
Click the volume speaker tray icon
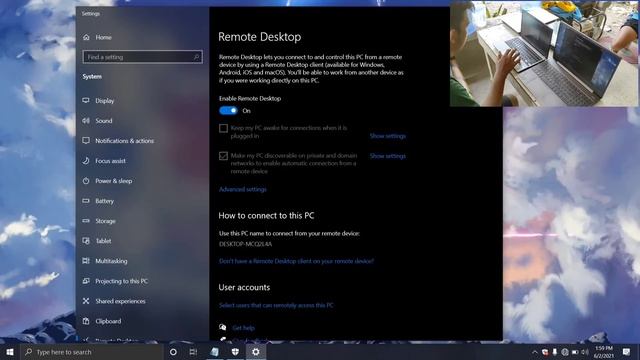pos(585,352)
